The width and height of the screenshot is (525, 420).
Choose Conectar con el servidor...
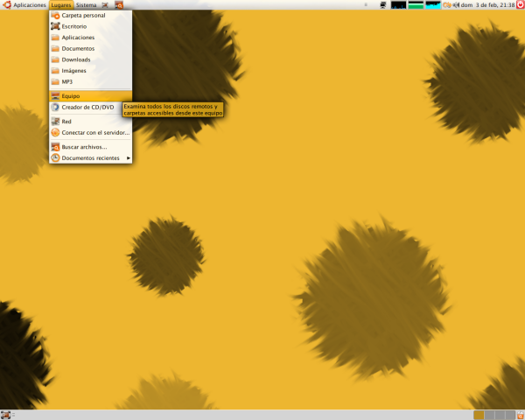pos(94,132)
